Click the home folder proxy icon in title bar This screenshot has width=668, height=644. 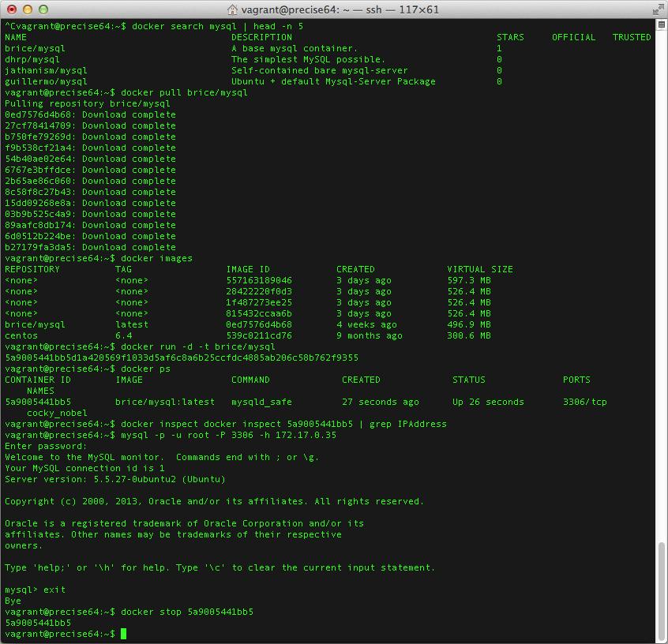(x=233, y=9)
